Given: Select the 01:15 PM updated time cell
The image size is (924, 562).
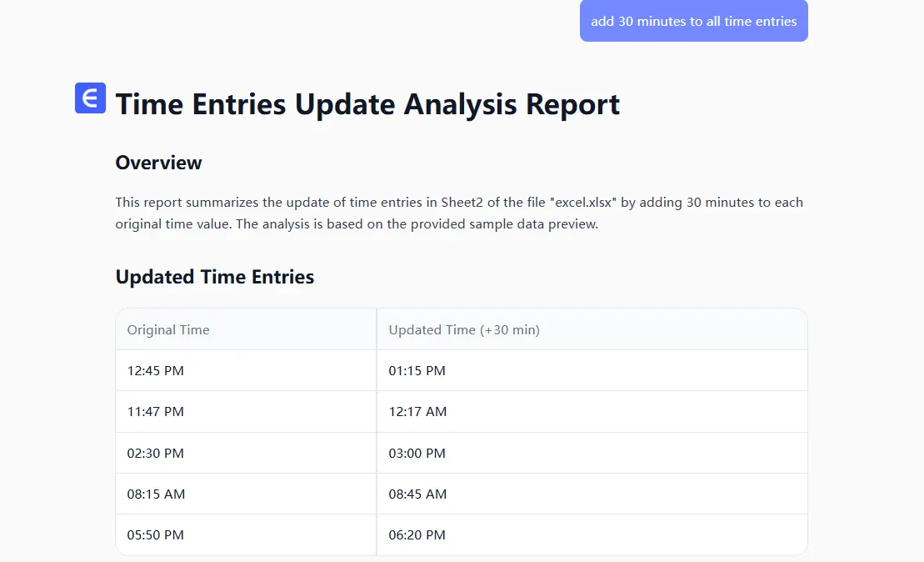Looking at the screenshot, I should pos(417,371).
